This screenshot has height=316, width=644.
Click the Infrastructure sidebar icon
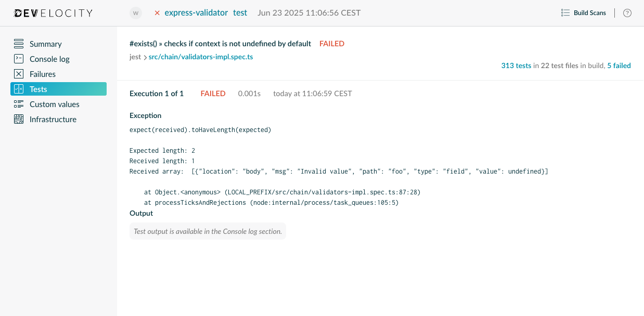tap(19, 119)
